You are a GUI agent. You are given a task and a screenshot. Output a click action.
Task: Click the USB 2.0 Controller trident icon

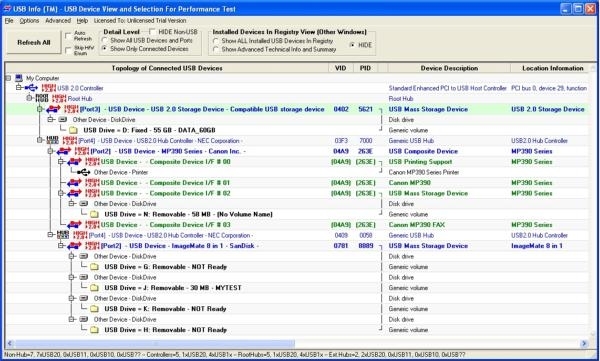31,88
